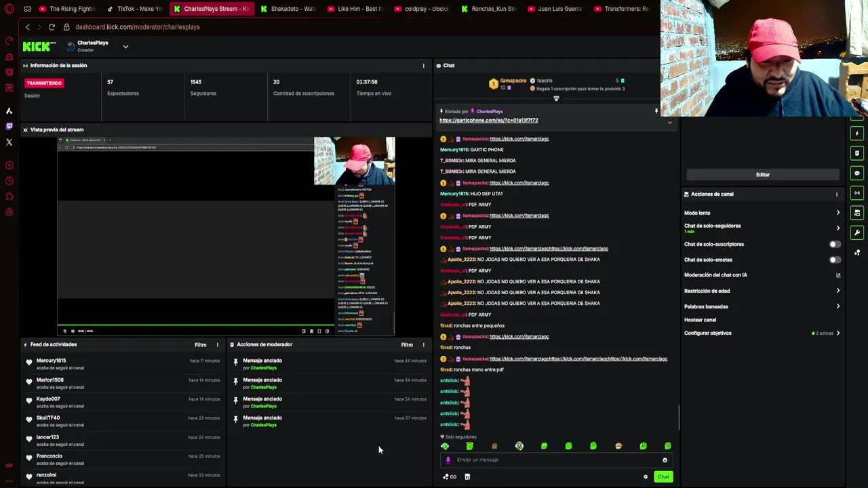Expand the gift leaderboard arrow
Viewport: 868px width, 488px height.
[556, 99]
